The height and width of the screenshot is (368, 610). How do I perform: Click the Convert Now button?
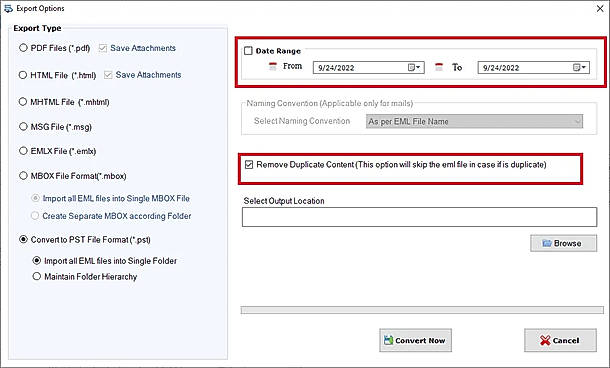(x=415, y=340)
